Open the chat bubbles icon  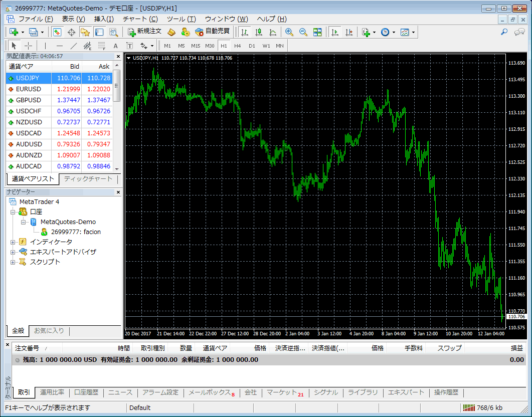point(519,32)
